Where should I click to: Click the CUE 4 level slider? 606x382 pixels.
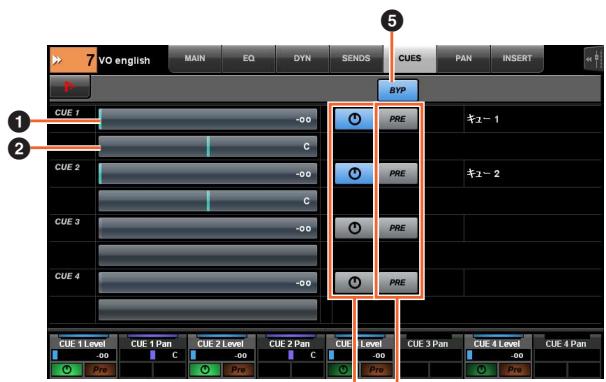[x=208, y=283]
